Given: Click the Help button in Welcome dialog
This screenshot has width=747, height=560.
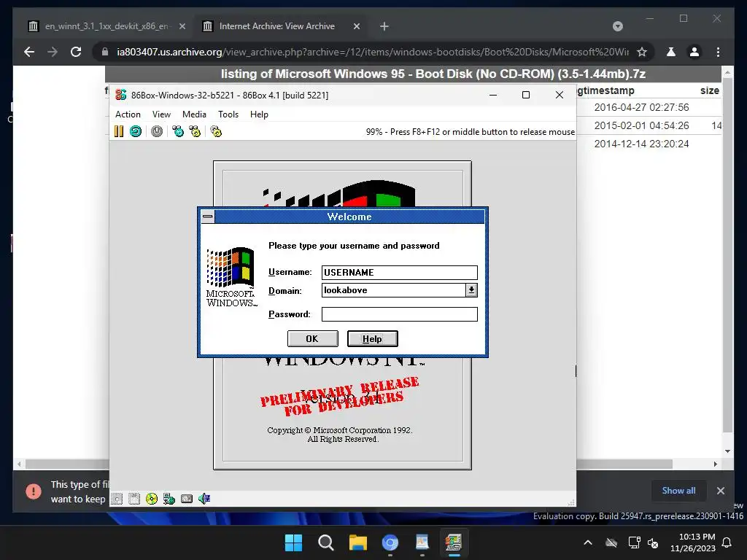Looking at the screenshot, I should [x=372, y=338].
